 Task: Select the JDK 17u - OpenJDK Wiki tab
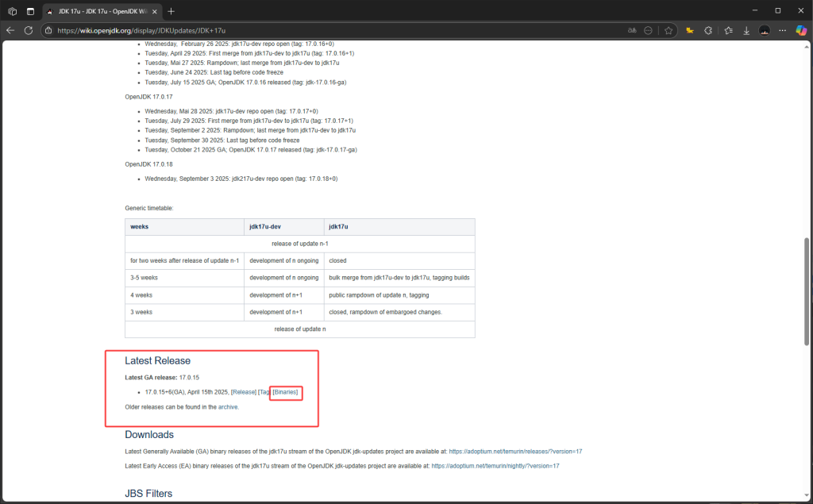(101, 11)
